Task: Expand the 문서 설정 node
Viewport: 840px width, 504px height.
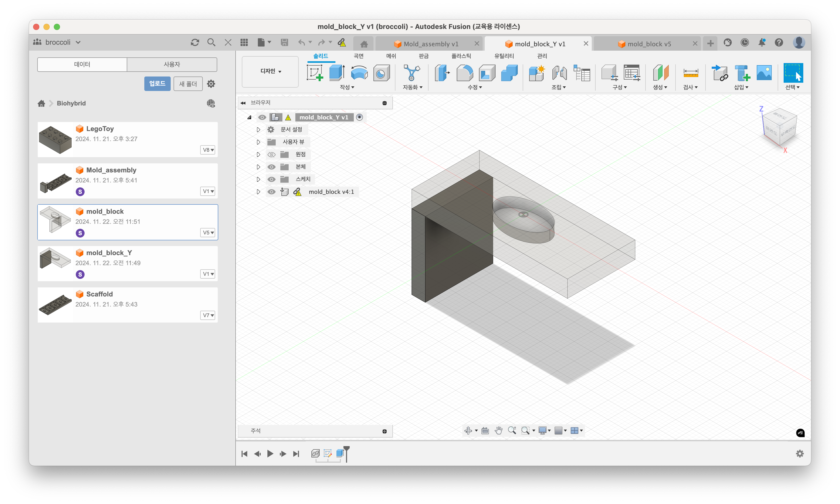Action: click(258, 130)
